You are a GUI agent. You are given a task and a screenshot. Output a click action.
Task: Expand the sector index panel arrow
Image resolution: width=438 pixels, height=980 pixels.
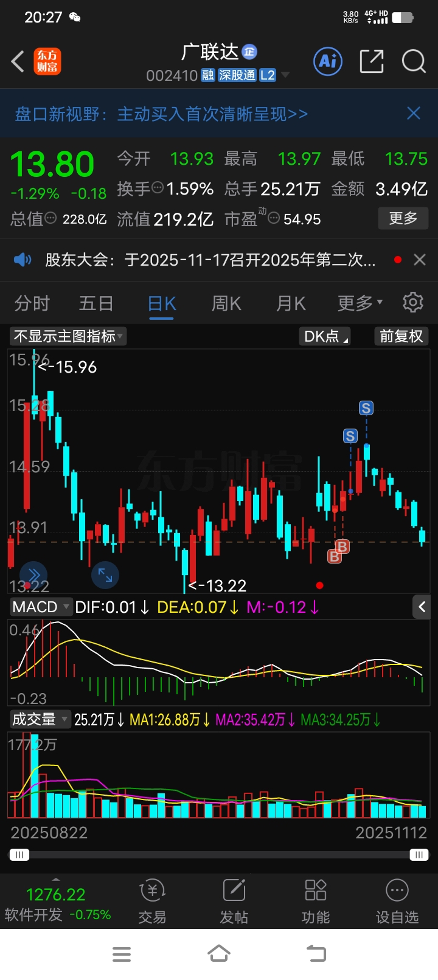point(56,879)
